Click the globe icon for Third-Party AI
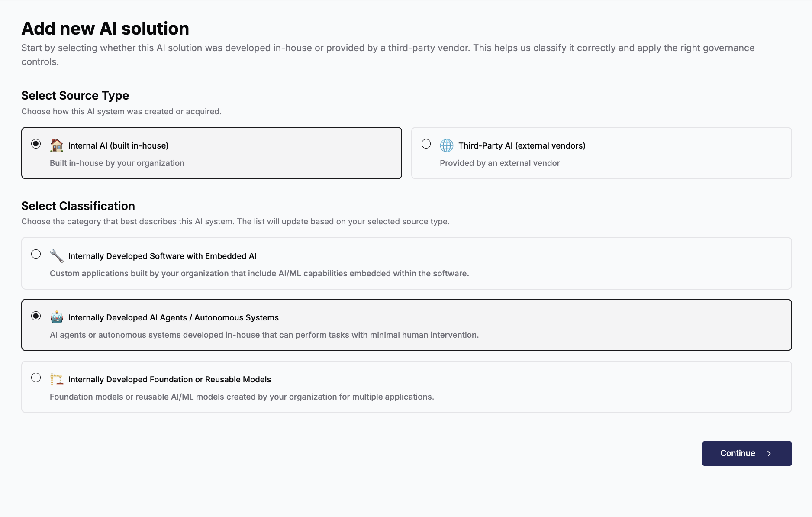The height and width of the screenshot is (517, 812). 447,145
